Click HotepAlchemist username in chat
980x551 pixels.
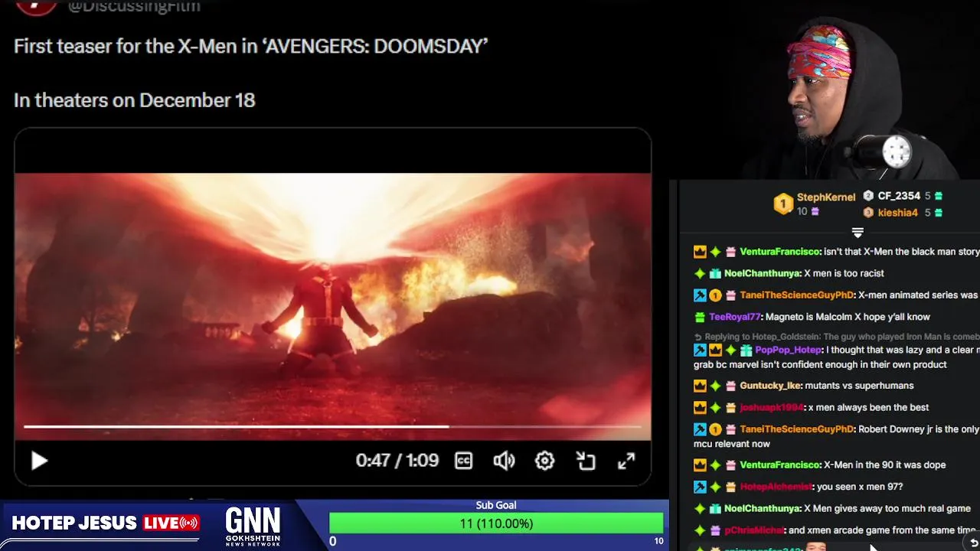776,487
